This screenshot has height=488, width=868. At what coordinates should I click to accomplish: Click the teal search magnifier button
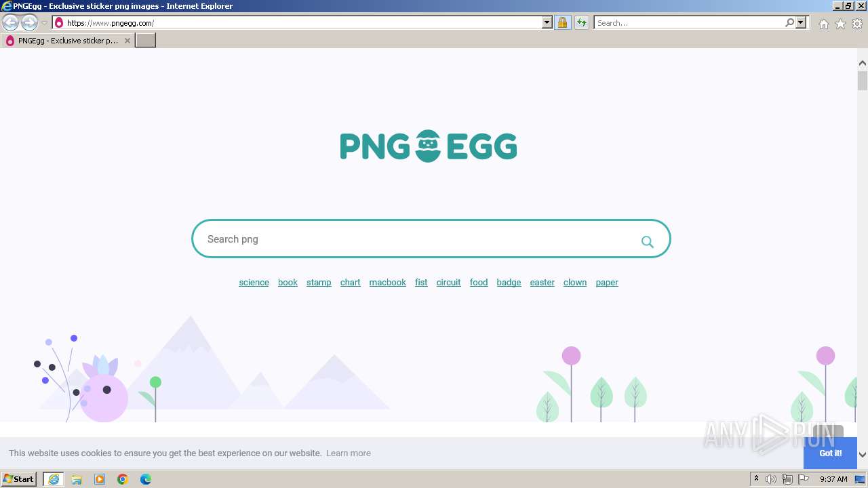[x=648, y=242]
